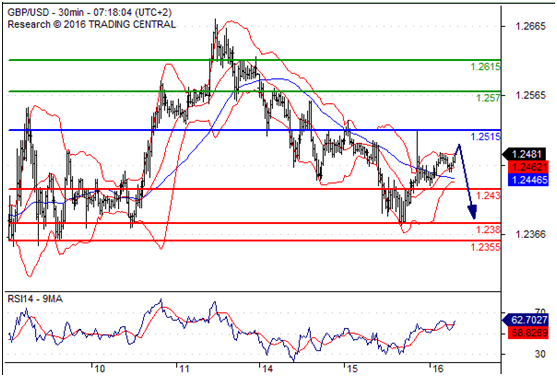Viewport: 557px width, 377px height.
Task: Click the 1.238 red support label
Action: click(x=488, y=230)
